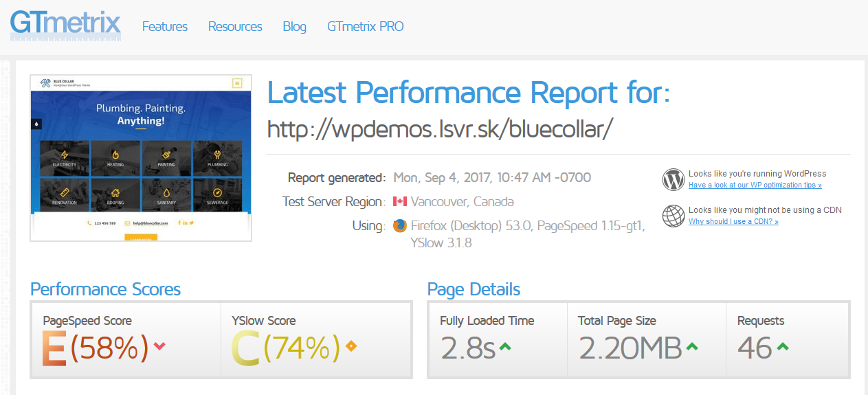The height and width of the screenshot is (395, 868).
Task: Open the WP optimization tips link
Action: click(755, 185)
